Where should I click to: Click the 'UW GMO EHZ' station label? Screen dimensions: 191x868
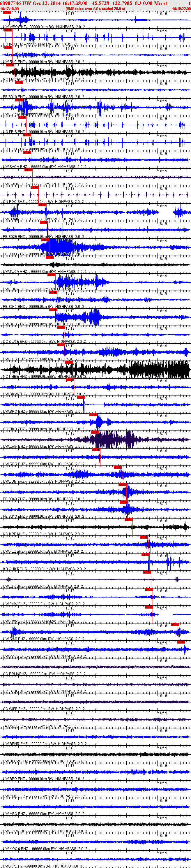[15, 797]
